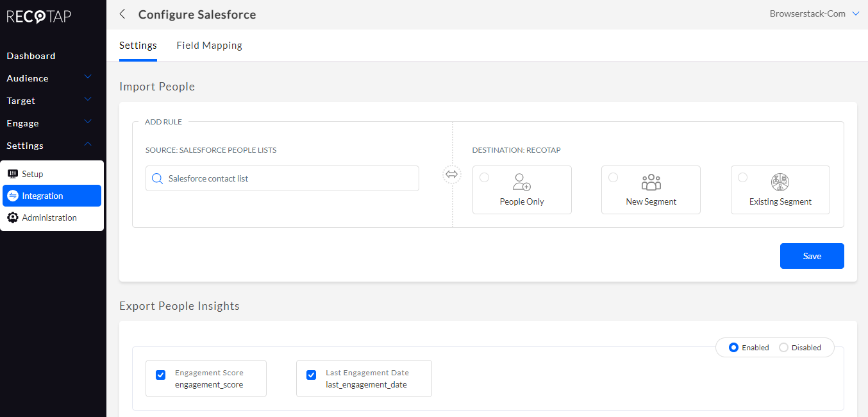Click the engagement_score field value
The height and width of the screenshot is (417, 868).
[x=209, y=385]
